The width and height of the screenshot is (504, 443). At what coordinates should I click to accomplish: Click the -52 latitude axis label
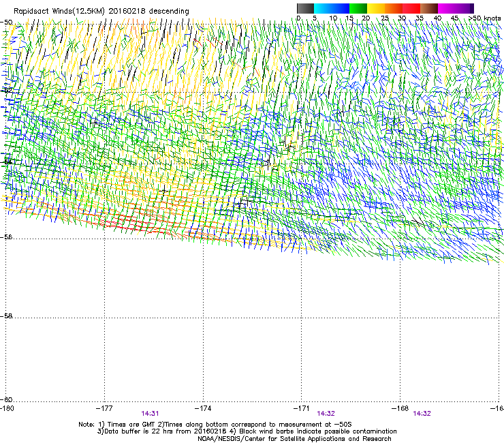6,91
